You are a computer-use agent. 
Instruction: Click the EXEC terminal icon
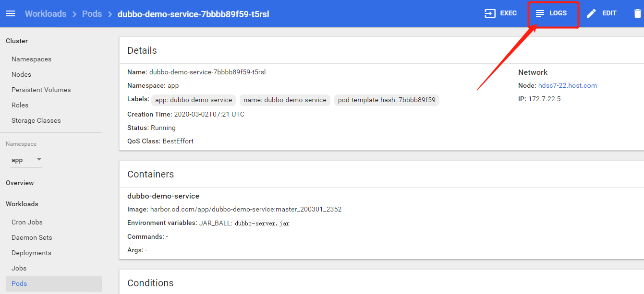click(490, 13)
